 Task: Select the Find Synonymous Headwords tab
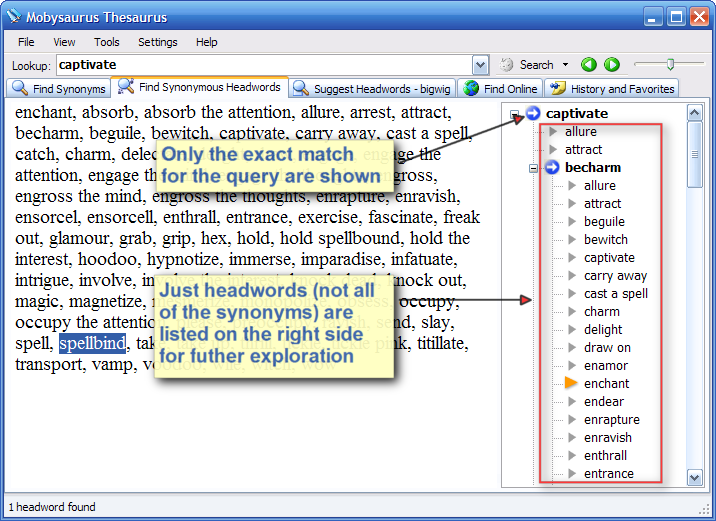click(x=199, y=87)
